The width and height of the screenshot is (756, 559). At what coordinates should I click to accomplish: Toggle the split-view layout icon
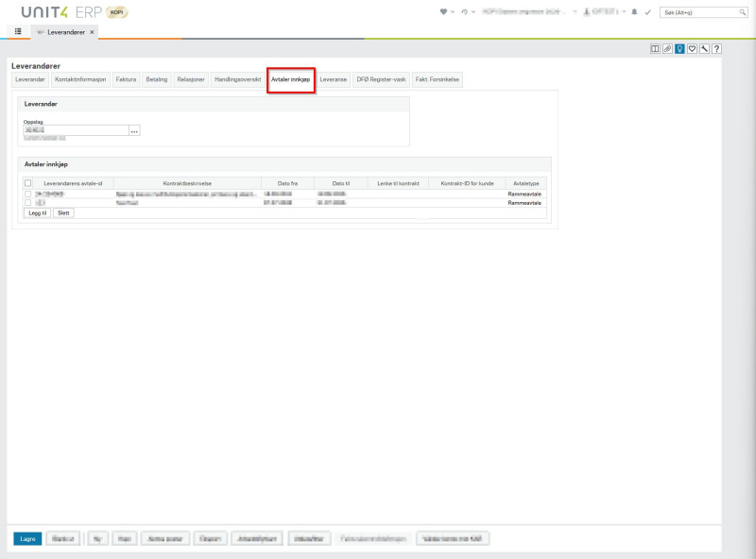(x=655, y=49)
